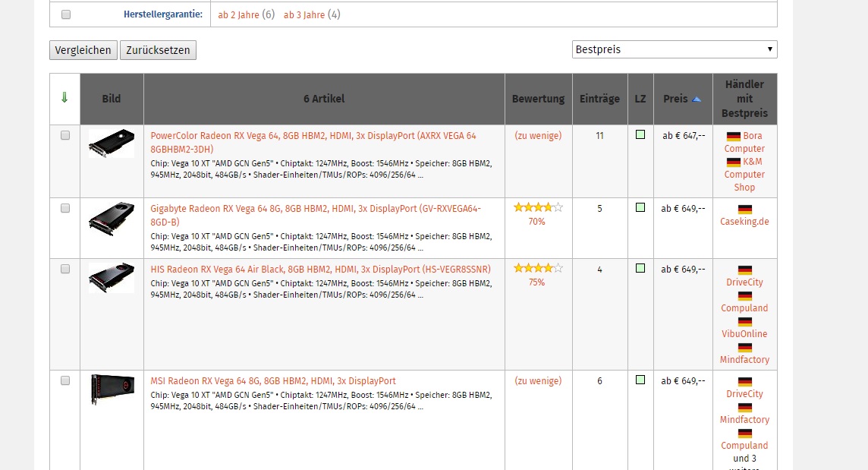The width and height of the screenshot is (868, 470).
Task: Sort by the Einträge column header
Action: [599, 99]
